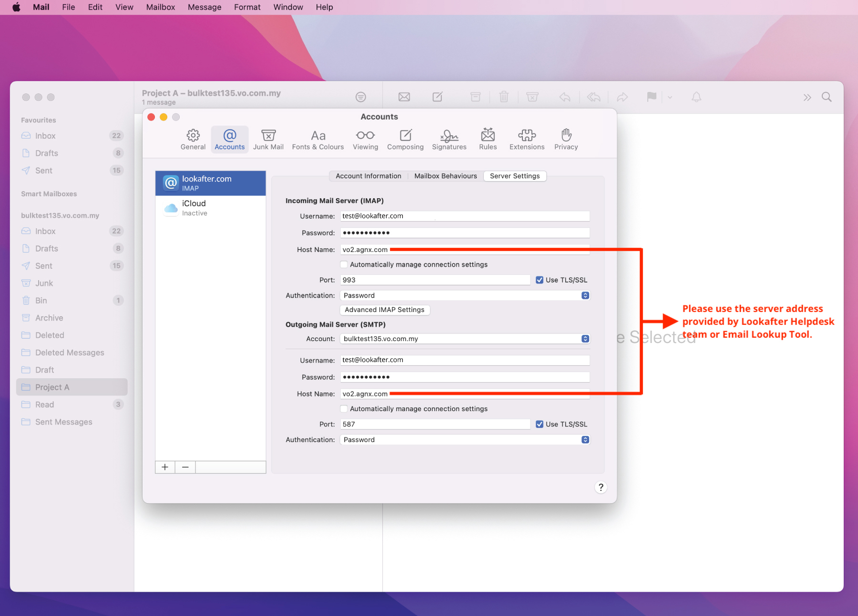858x616 pixels.
Task: Open the Junk Mail preferences pane
Action: 268,140
